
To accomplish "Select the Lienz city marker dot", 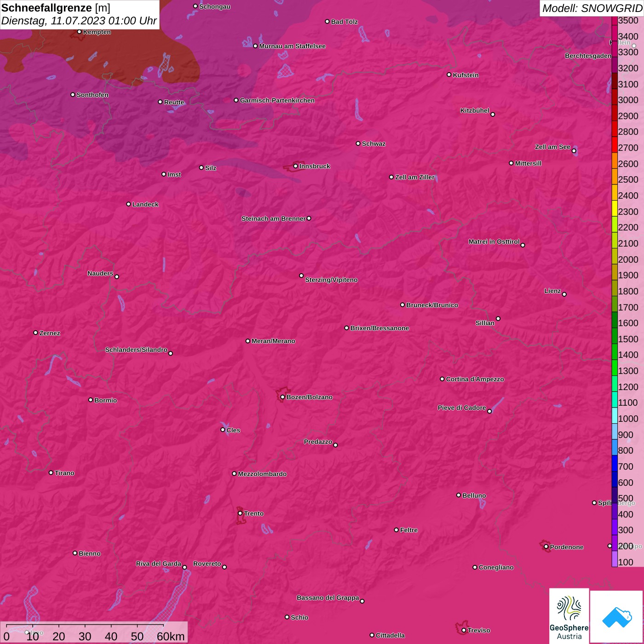I will [x=564, y=294].
